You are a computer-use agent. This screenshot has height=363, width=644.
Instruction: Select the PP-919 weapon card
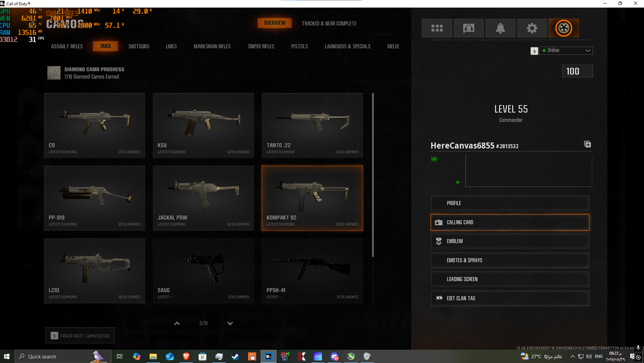click(95, 198)
